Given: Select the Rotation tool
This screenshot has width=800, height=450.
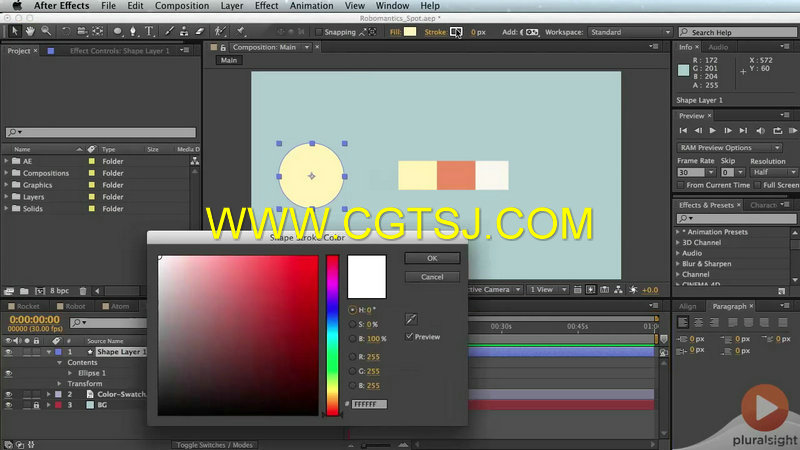Looking at the screenshot, I should [66, 31].
